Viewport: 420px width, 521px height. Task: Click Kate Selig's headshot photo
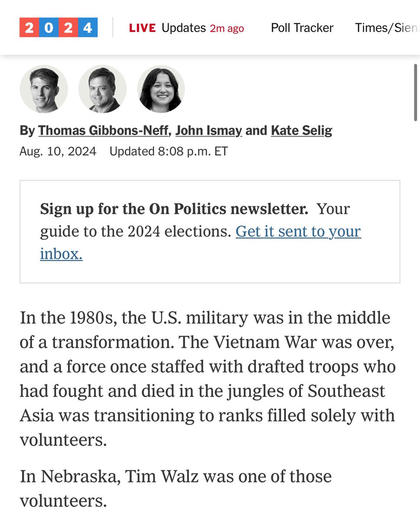coord(161,89)
